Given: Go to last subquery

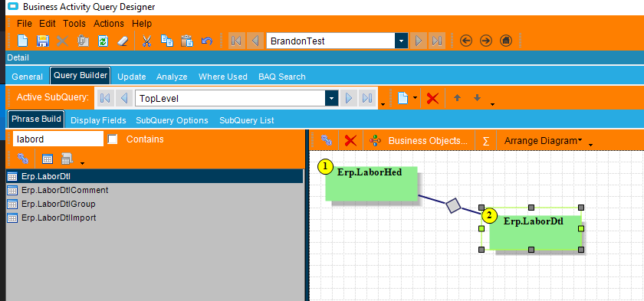Looking at the screenshot, I should 367,98.
